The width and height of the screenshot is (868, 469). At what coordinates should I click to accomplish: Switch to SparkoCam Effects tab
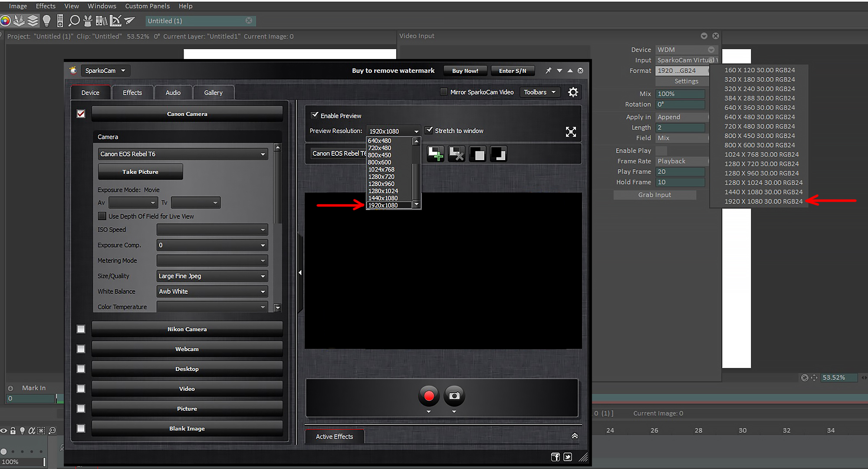pos(132,92)
